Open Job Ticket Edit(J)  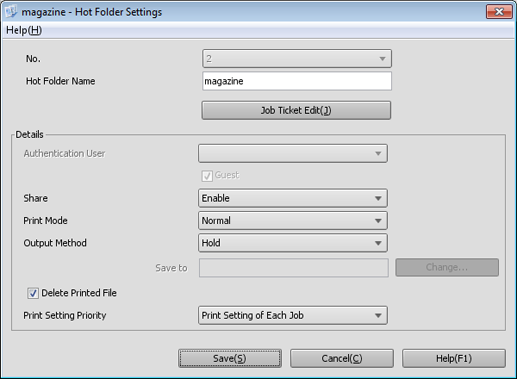[296, 110]
